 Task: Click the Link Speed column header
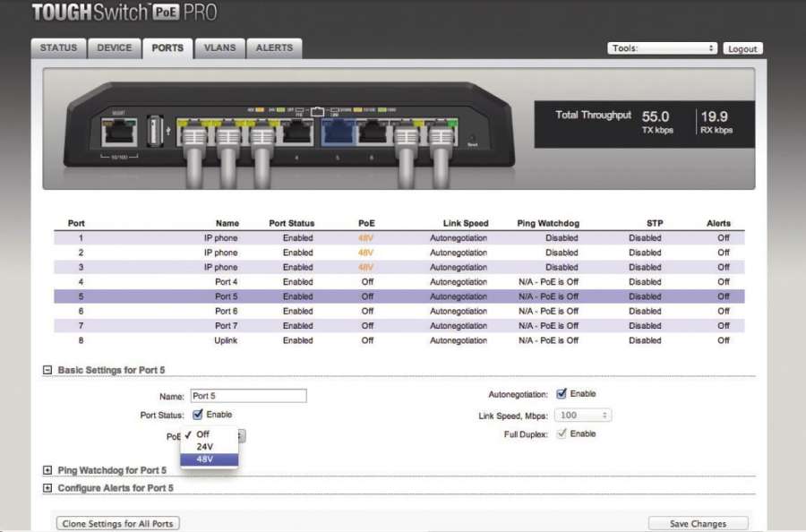point(466,223)
